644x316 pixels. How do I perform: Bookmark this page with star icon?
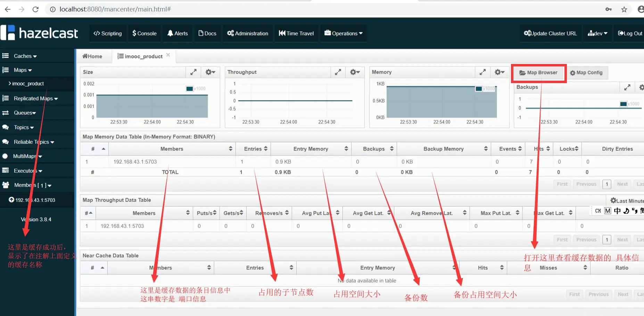pos(624,9)
